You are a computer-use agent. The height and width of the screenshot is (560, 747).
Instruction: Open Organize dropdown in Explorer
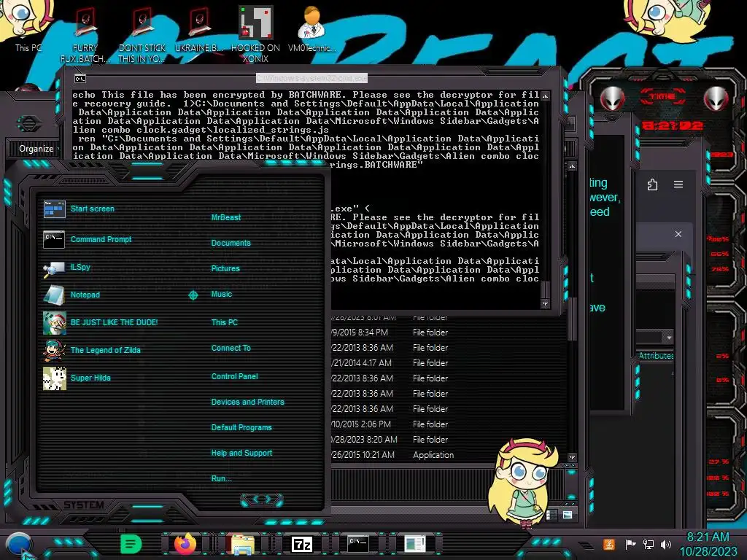coord(38,149)
